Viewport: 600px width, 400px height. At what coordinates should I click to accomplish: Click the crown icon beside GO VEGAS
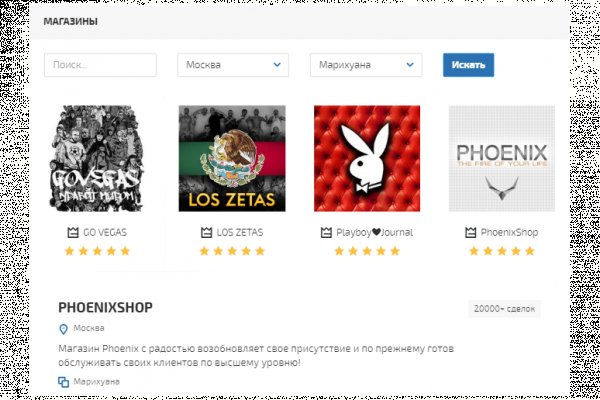tap(73, 232)
